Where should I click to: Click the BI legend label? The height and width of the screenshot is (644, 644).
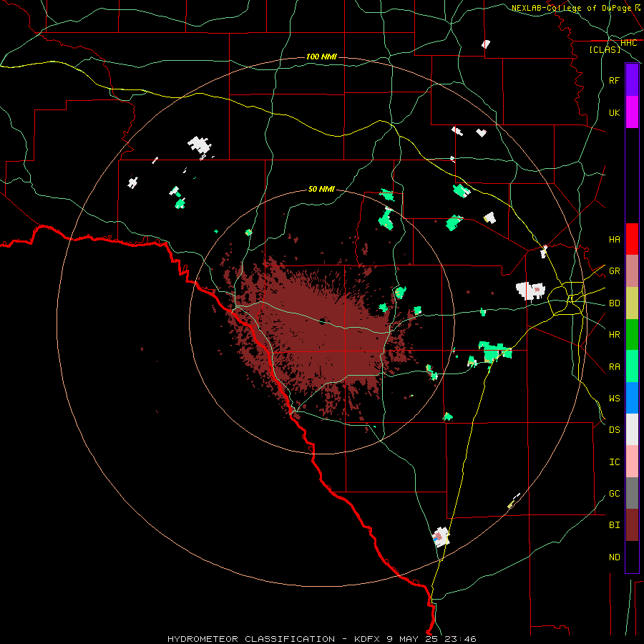[x=614, y=525]
